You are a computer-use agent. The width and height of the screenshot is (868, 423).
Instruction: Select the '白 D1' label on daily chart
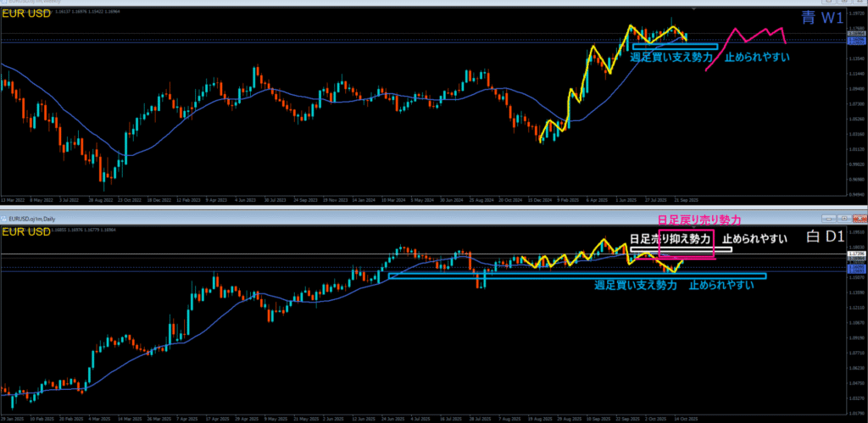click(824, 237)
